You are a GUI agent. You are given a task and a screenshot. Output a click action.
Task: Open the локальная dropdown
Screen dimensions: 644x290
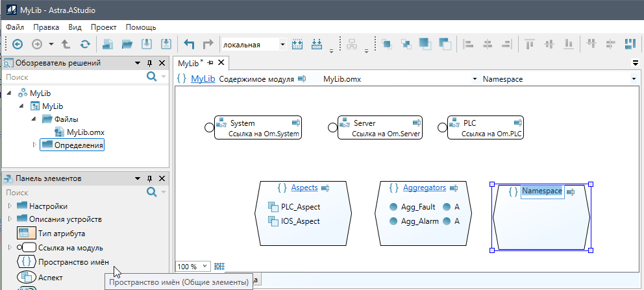pos(282,45)
